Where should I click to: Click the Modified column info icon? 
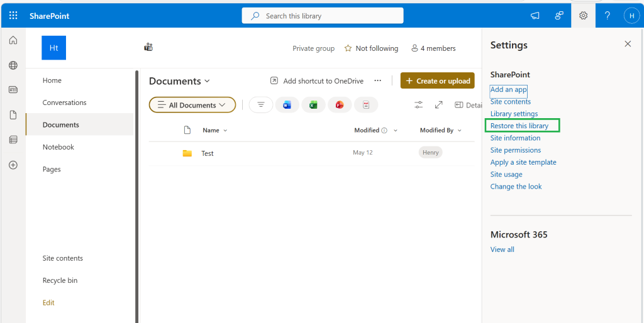[384, 131]
